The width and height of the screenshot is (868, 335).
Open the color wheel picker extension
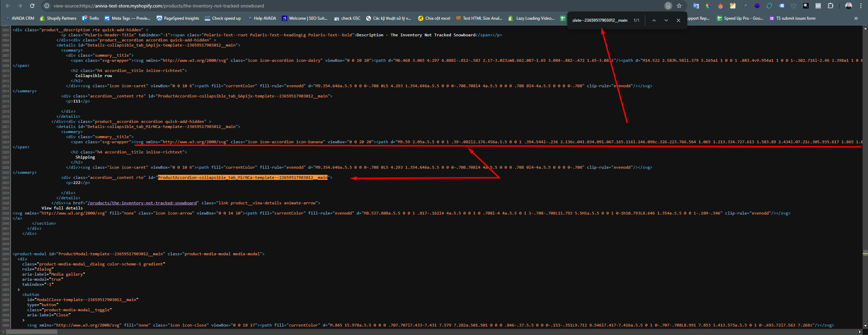click(708, 6)
